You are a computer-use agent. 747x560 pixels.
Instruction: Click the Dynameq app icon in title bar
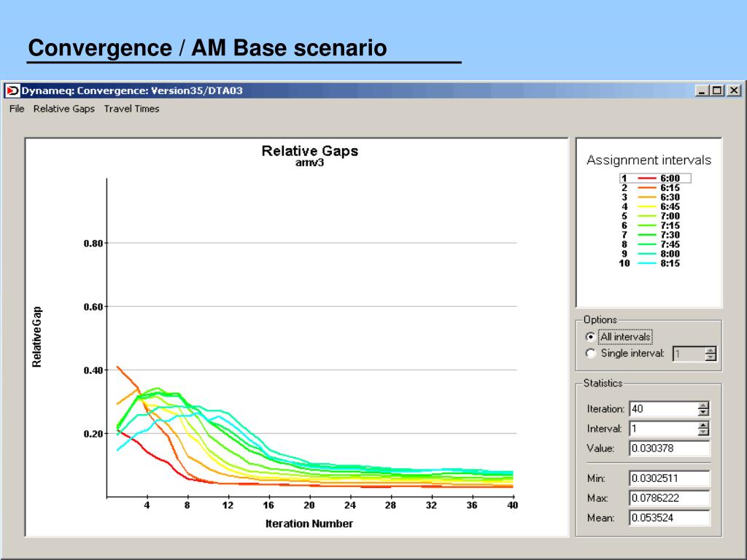(x=12, y=90)
